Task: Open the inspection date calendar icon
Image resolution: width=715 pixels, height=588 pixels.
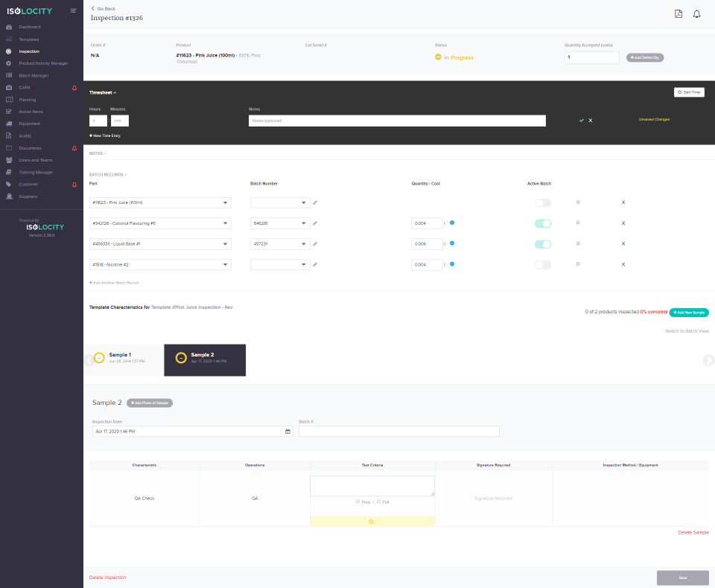Action: (287, 431)
